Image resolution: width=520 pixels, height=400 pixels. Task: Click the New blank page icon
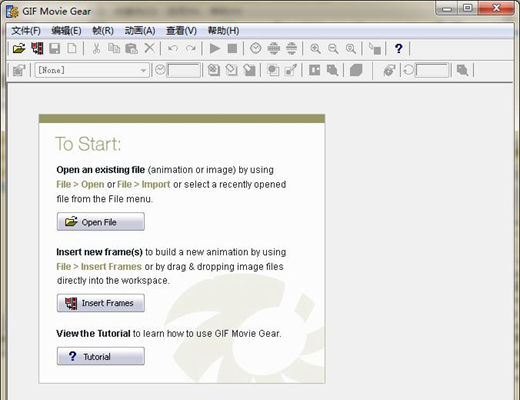point(72,49)
